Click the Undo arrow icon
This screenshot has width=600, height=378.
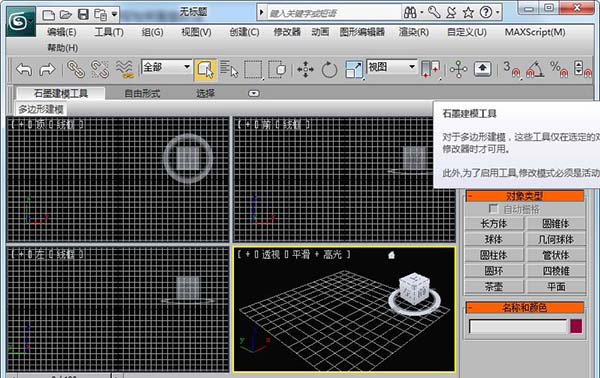click(x=24, y=70)
